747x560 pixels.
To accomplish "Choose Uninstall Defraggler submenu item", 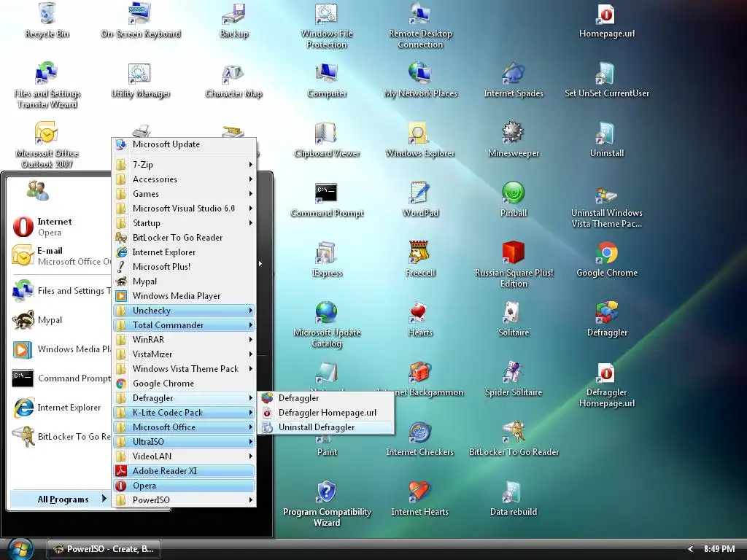I will [326, 427].
